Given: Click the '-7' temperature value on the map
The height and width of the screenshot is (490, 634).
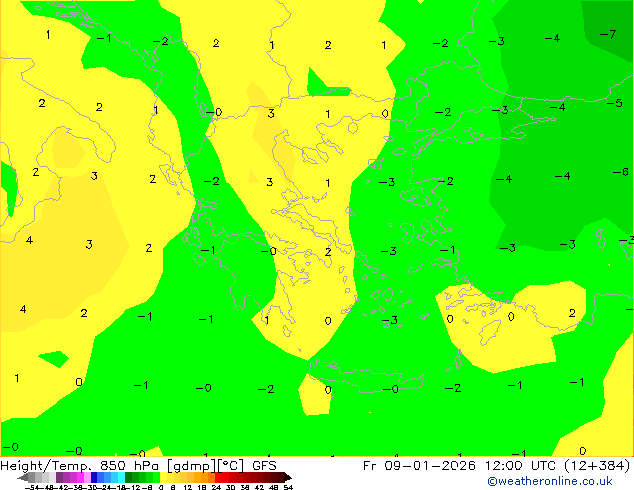Looking at the screenshot, I should point(608,34).
